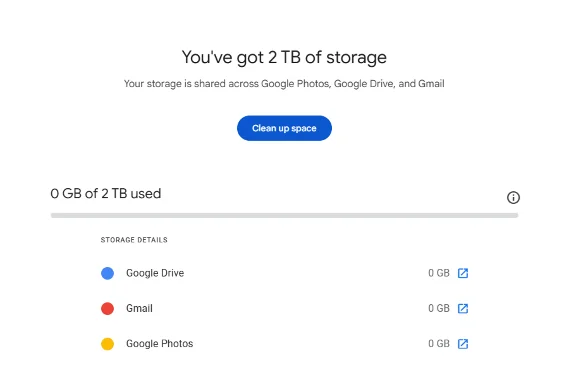Click the 'You've got 2 TB of storage' title

(x=284, y=57)
